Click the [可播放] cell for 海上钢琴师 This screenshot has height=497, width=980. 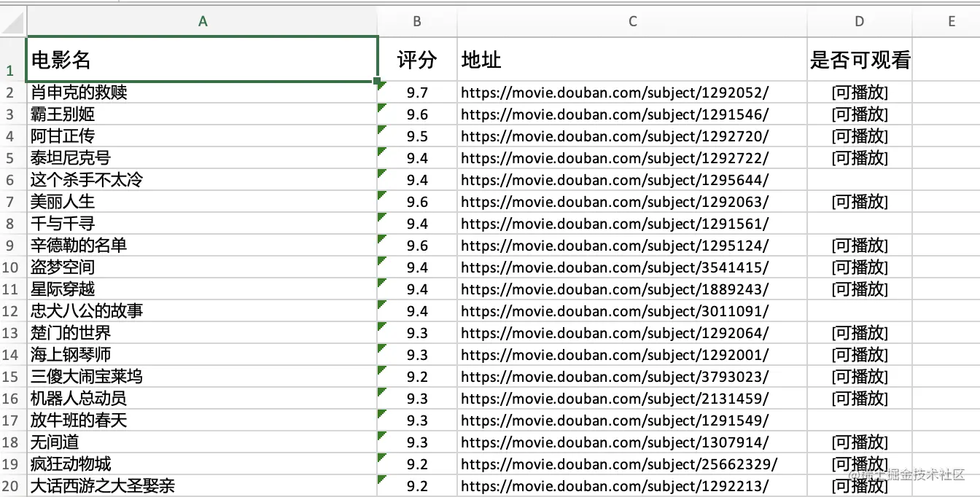tap(860, 355)
